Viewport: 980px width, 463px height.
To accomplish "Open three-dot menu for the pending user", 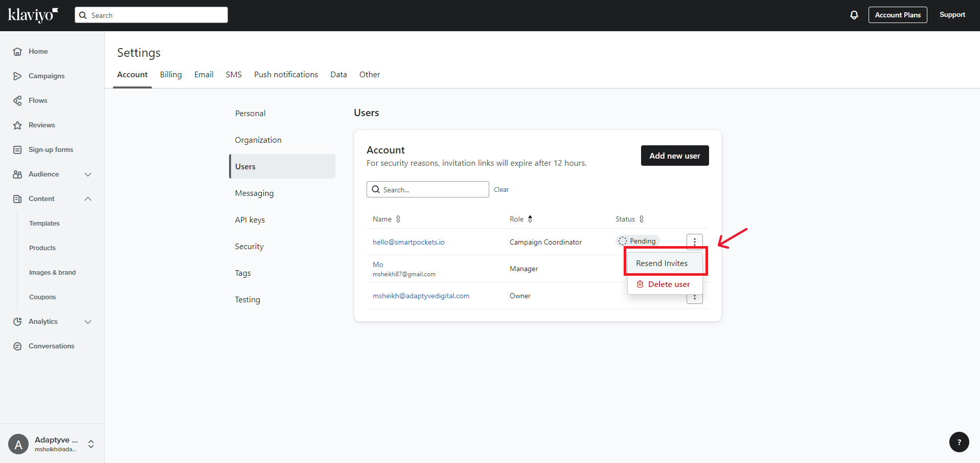I will (x=694, y=241).
